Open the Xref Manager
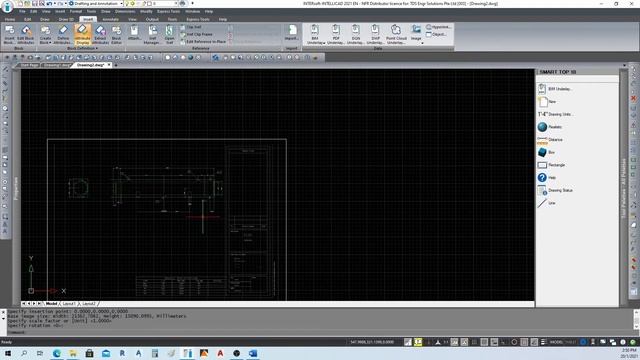Screen dimensions: 640x360 pos(152,34)
